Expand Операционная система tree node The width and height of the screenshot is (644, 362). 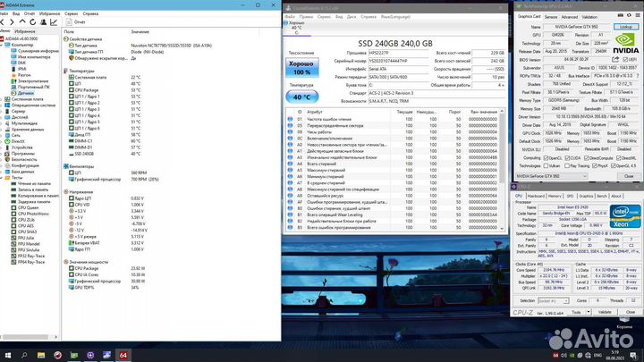point(1,105)
